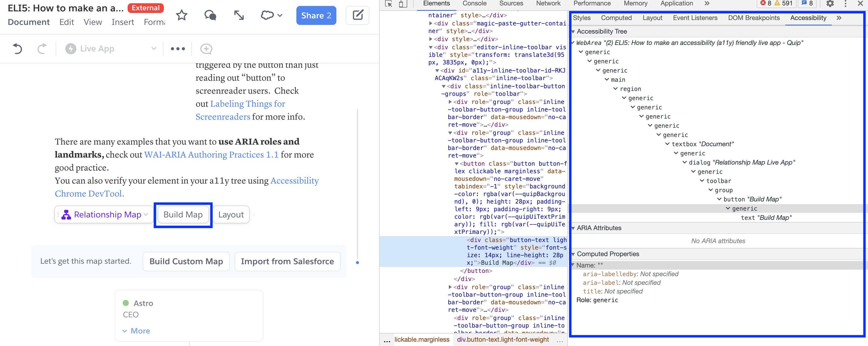Click the Build Map button
The width and height of the screenshot is (868, 346).
(x=183, y=215)
